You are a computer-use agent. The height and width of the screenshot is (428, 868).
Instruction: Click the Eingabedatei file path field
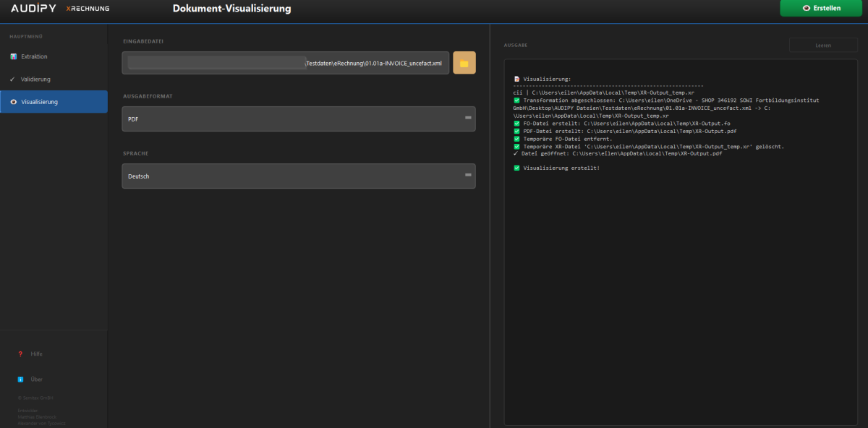[286, 64]
